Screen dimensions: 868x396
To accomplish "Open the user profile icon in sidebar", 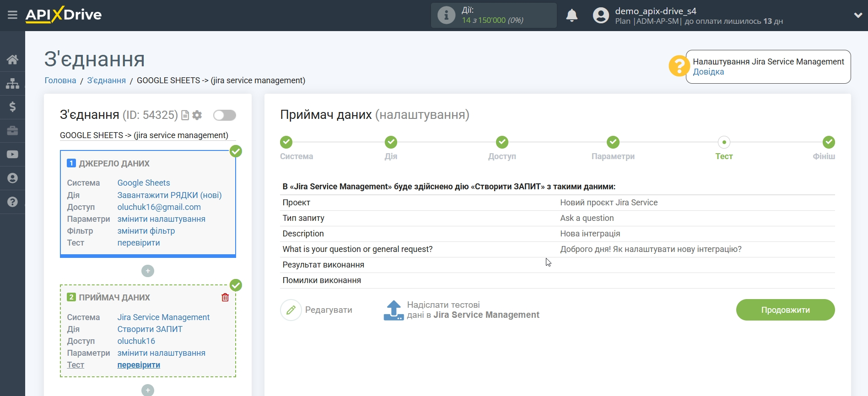I will click(x=12, y=178).
